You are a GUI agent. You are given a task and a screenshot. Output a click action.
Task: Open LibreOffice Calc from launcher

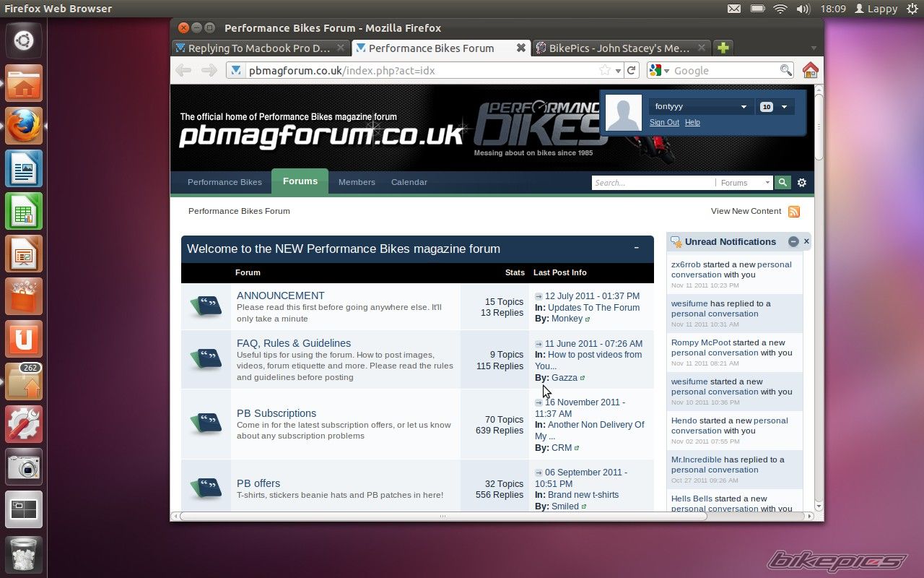coord(24,212)
